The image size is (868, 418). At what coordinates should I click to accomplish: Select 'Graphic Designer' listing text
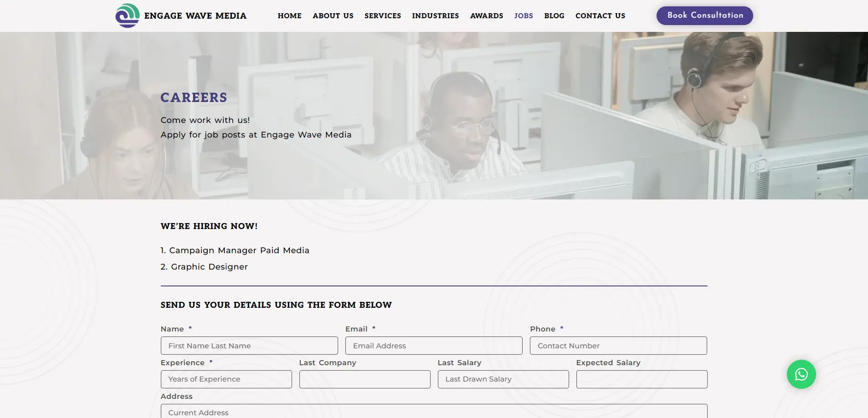coord(209,267)
